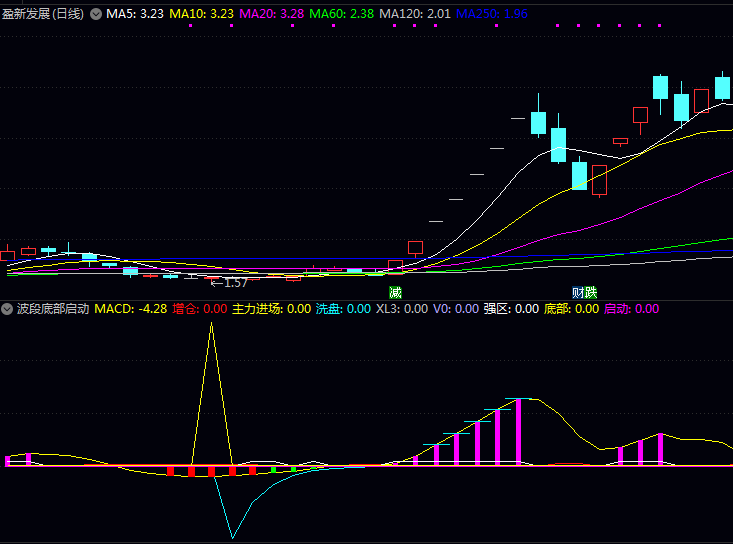Select the yellow MA10: 3.23 label

(202, 14)
